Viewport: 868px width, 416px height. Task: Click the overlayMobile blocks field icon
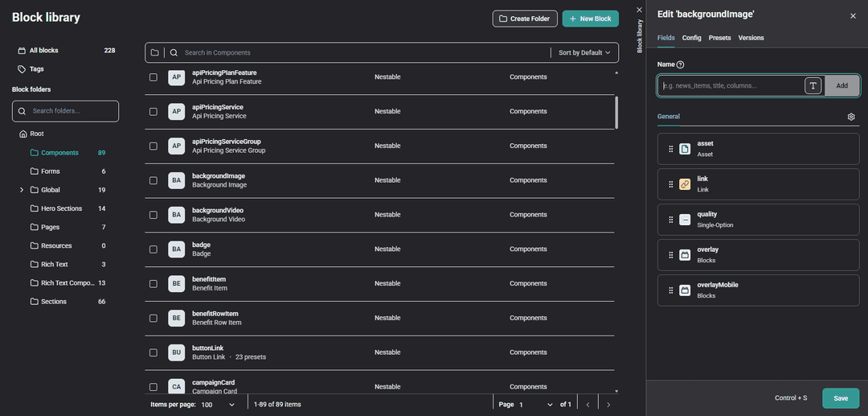pyautogui.click(x=685, y=290)
